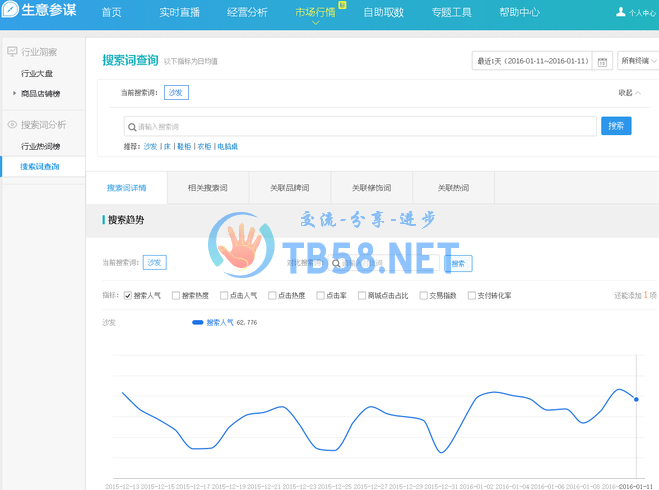Uncheck the 搜索人气 indicator checkbox
This screenshot has width=659, height=490.
coord(127,296)
